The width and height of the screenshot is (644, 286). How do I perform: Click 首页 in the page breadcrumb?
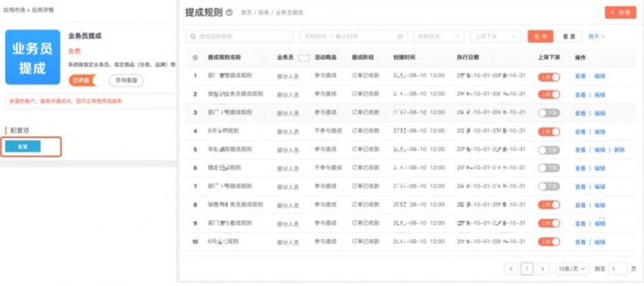246,13
